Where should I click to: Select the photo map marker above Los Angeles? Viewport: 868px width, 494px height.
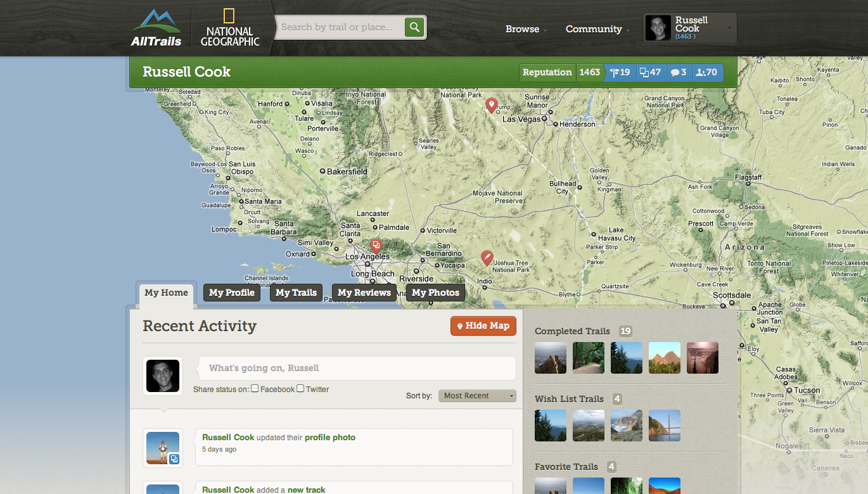[x=376, y=246]
